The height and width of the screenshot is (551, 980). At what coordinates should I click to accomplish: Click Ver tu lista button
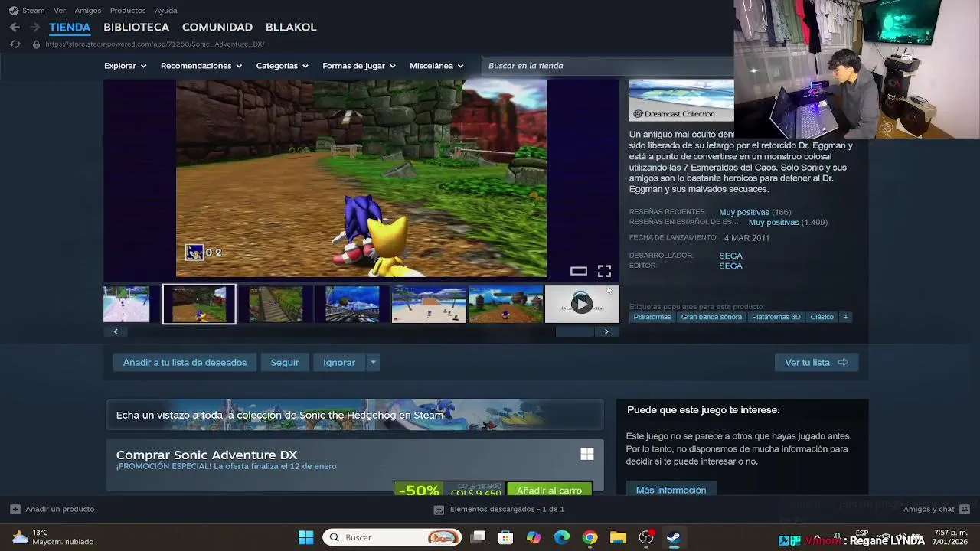[x=816, y=362]
